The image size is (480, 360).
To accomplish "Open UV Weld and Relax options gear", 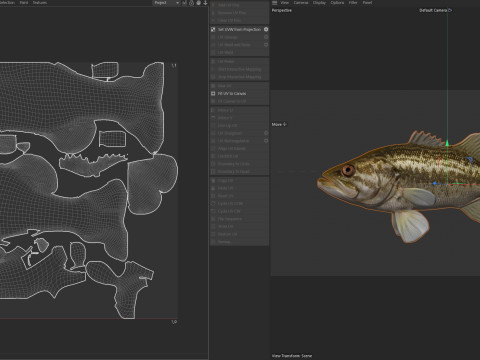I will coord(266,45).
